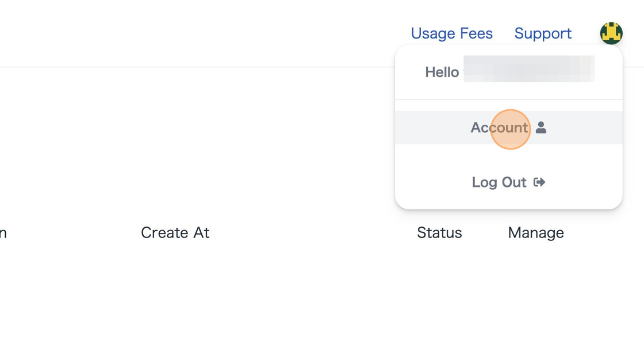Click the pixelated green-yellow user avatar
The height and width of the screenshot is (360, 644).
coord(611,33)
